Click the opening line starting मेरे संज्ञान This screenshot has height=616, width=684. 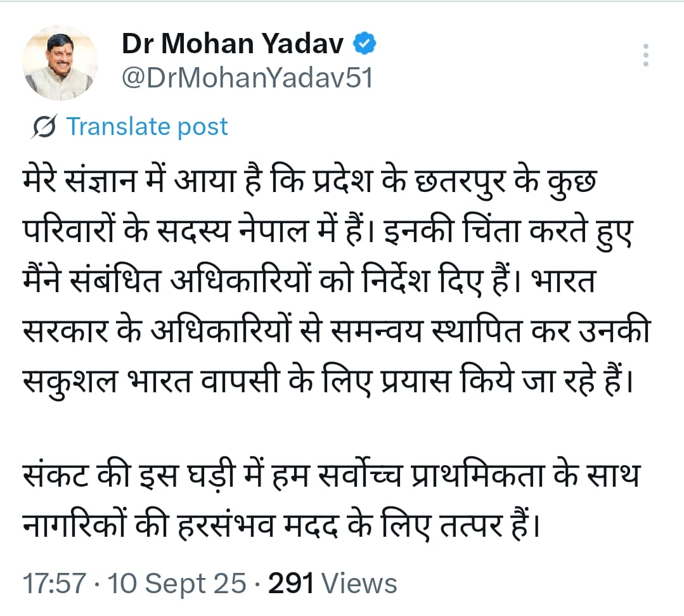311,184
